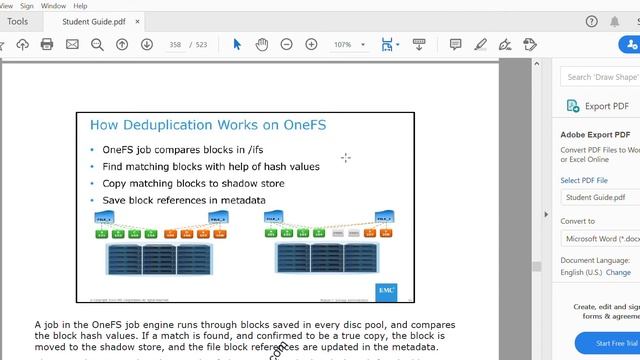Click the Search Draw Shape field
640x360 pixels.
tap(600, 77)
